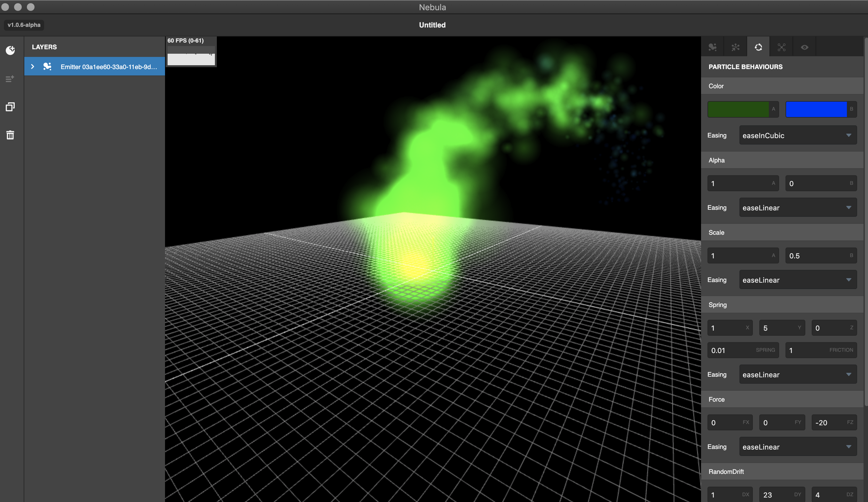Open Color easing dropdown showing easeInCubic
Screen dimensions: 868x502
pyautogui.click(x=798, y=135)
